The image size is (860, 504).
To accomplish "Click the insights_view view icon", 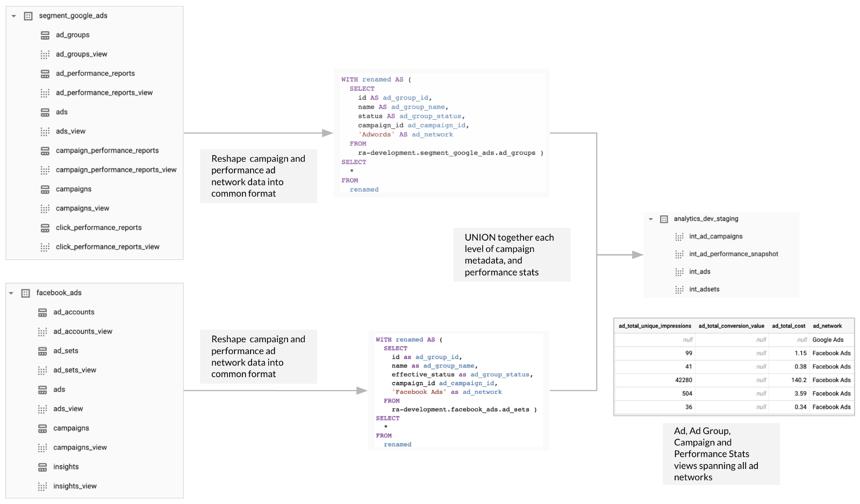I will click(x=42, y=487).
